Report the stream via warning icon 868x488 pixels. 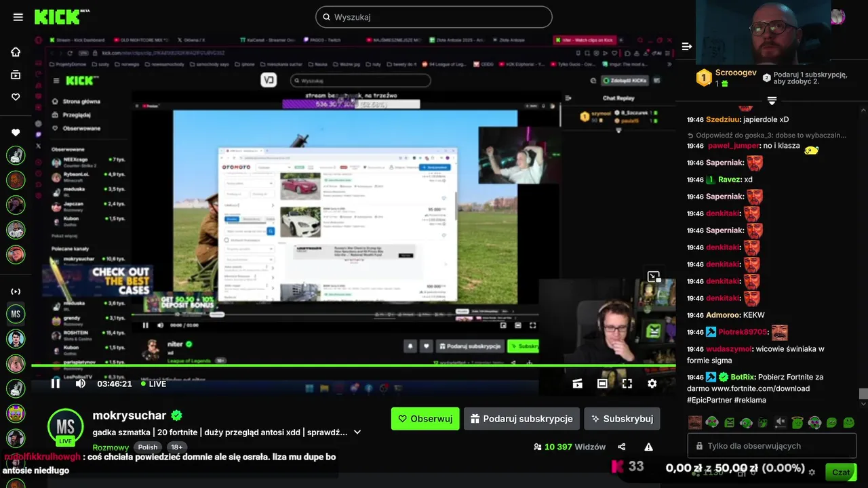pos(649,447)
